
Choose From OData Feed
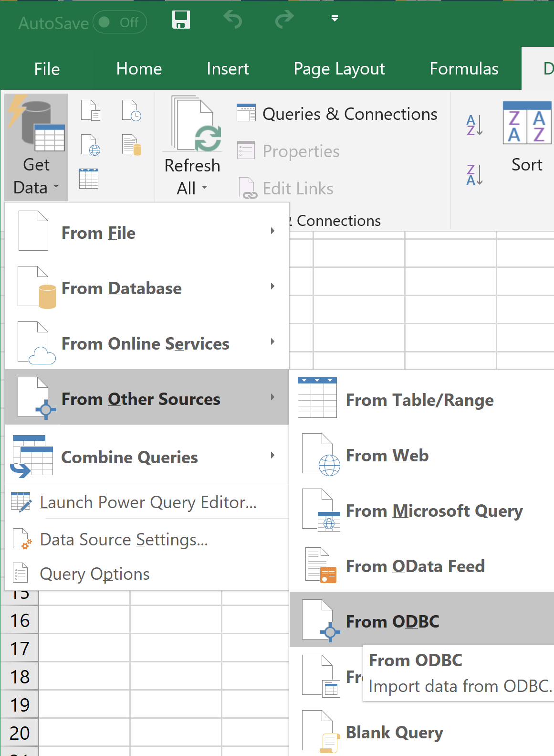[x=422, y=565]
